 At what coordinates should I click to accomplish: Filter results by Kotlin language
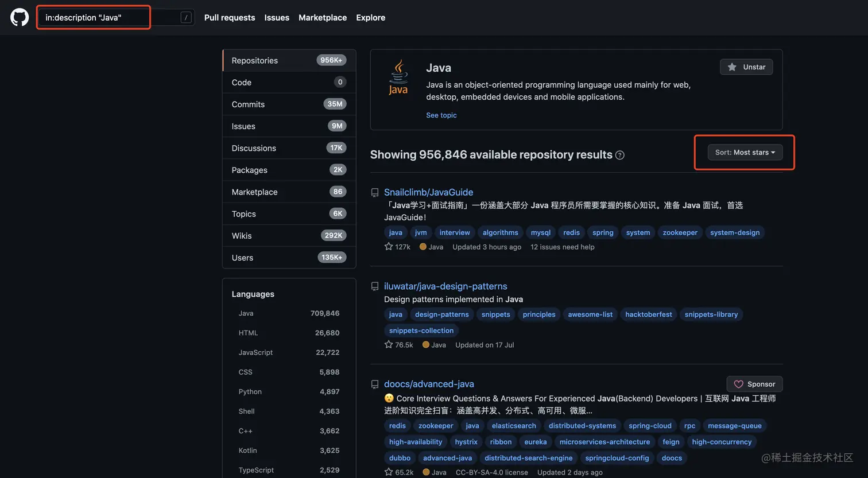(248, 450)
